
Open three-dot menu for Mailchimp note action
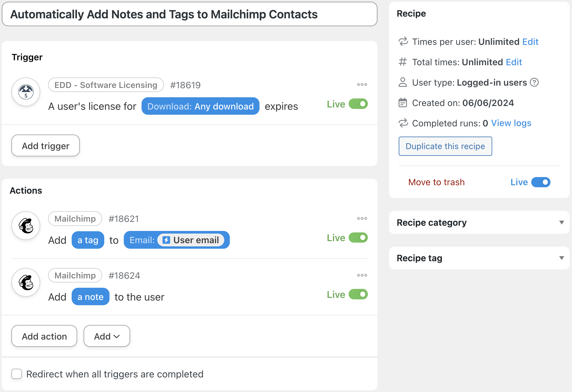pos(362,275)
